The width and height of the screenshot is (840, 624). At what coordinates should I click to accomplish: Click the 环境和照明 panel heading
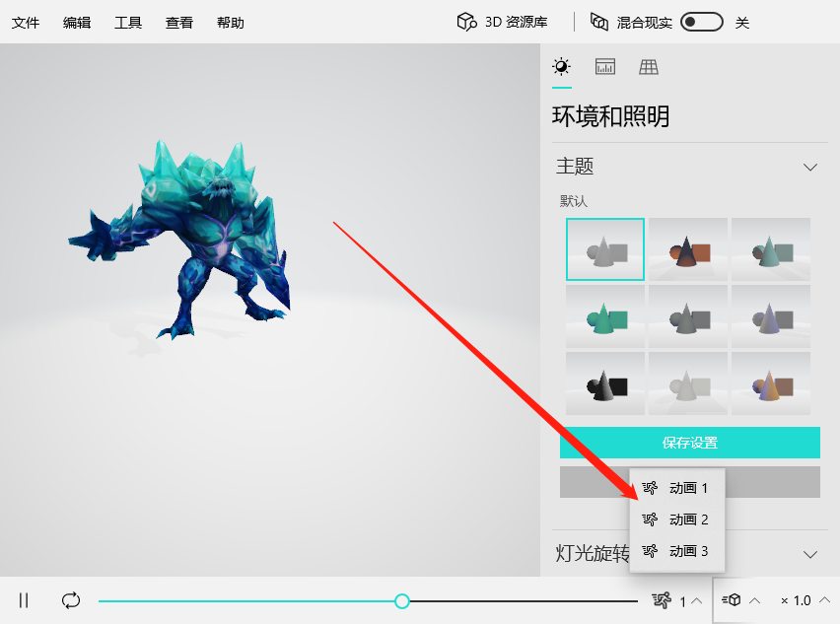610,116
